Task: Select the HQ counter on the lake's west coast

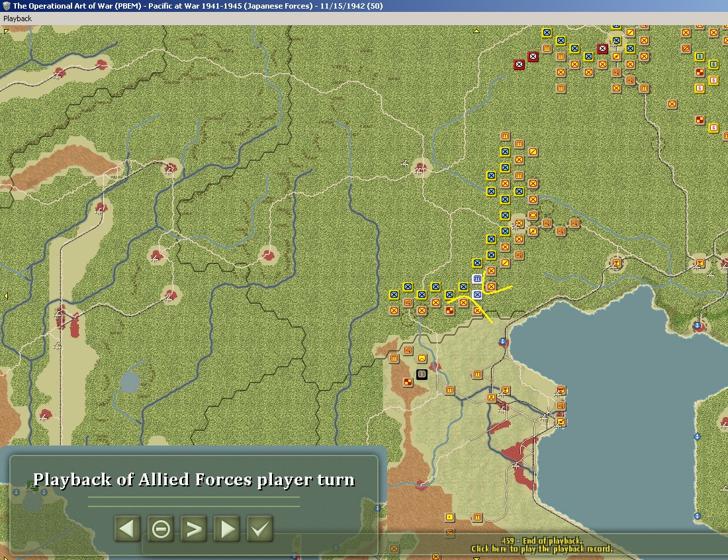Action: pyautogui.click(x=561, y=406)
